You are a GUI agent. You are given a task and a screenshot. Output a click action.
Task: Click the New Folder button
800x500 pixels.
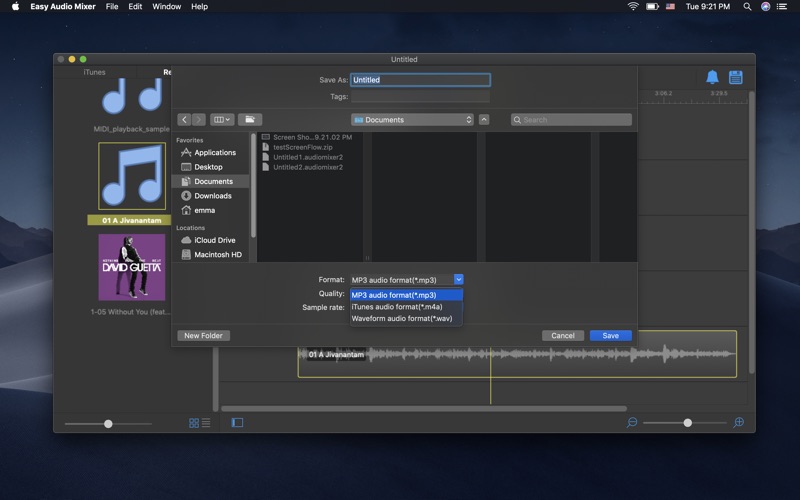pos(204,335)
